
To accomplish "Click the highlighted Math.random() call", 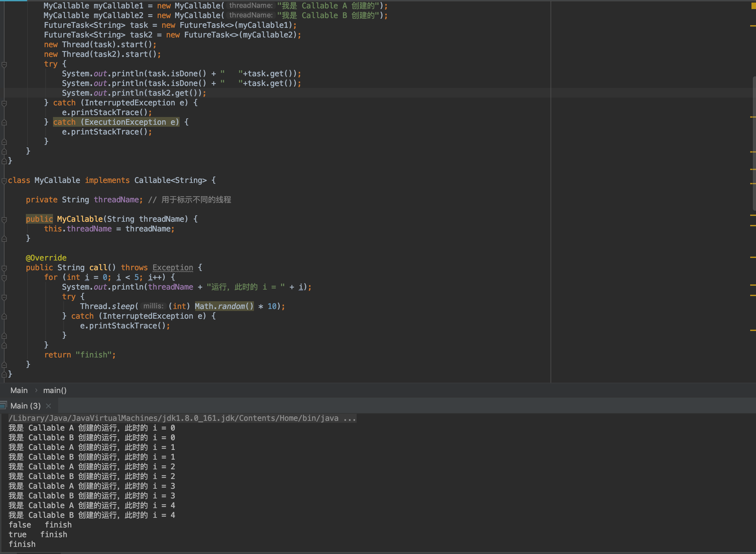I will [x=224, y=306].
